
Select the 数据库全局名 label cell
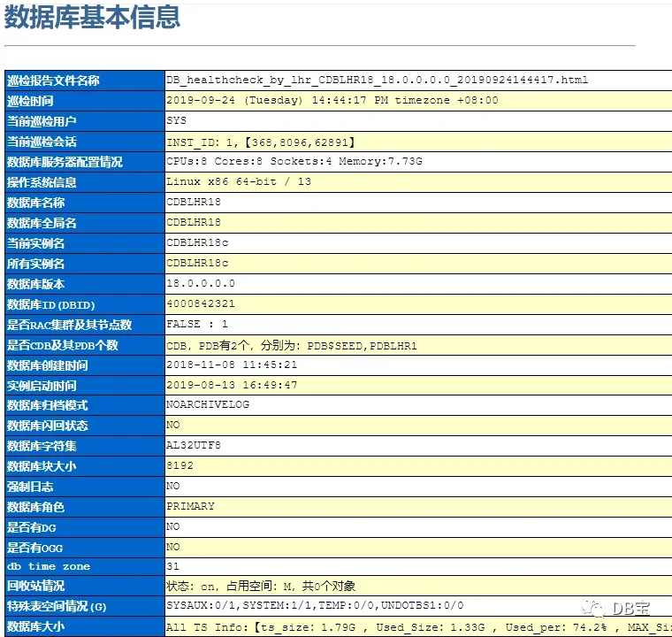(85, 223)
